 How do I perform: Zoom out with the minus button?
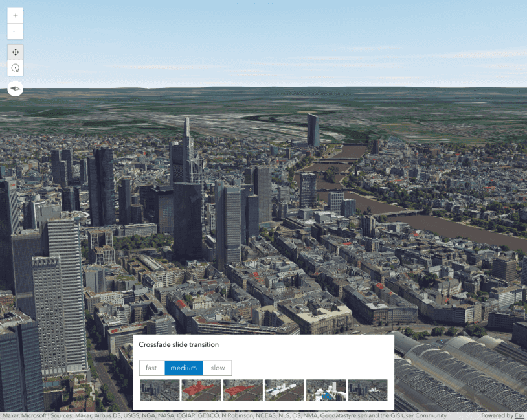pos(16,32)
